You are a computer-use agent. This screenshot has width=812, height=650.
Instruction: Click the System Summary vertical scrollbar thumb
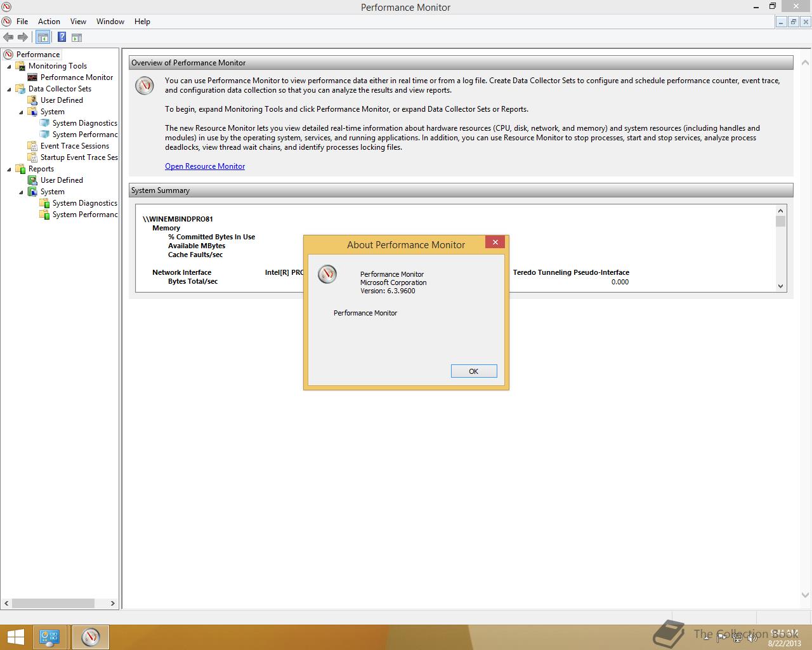[780, 221]
